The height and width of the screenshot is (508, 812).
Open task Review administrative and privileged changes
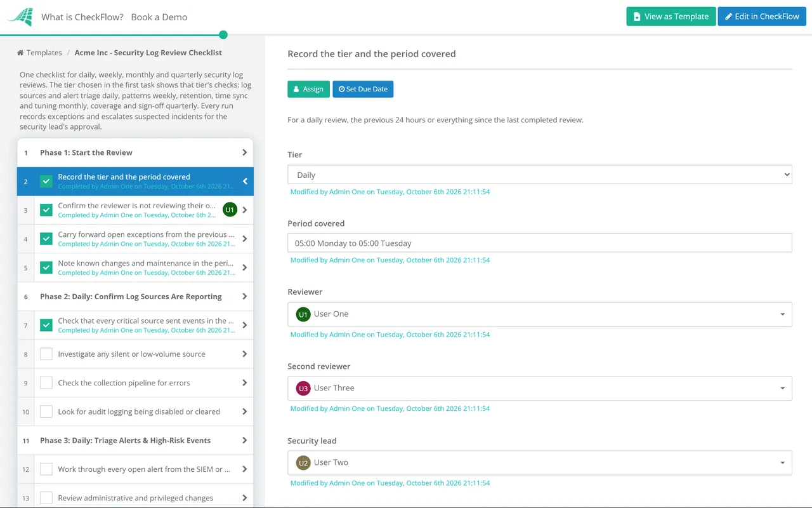(135, 498)
